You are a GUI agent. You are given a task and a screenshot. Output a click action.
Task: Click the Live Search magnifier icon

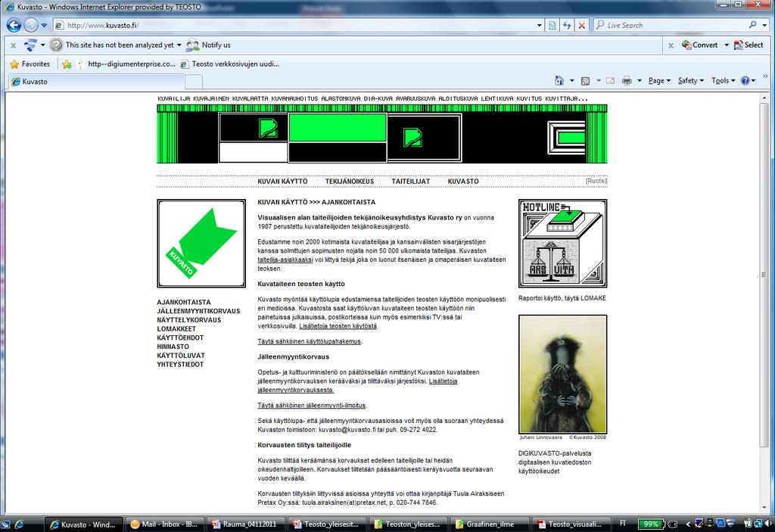pos(752,25)
